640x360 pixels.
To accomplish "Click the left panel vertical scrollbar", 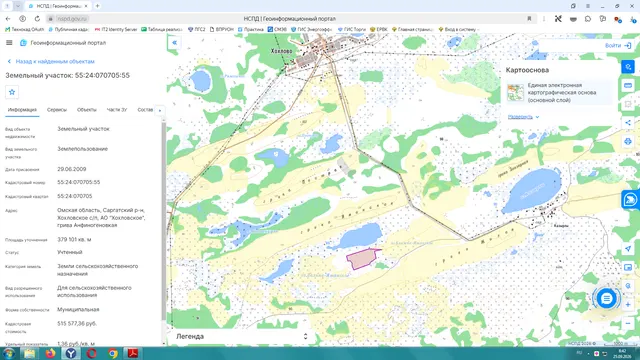I will point(164,220).
